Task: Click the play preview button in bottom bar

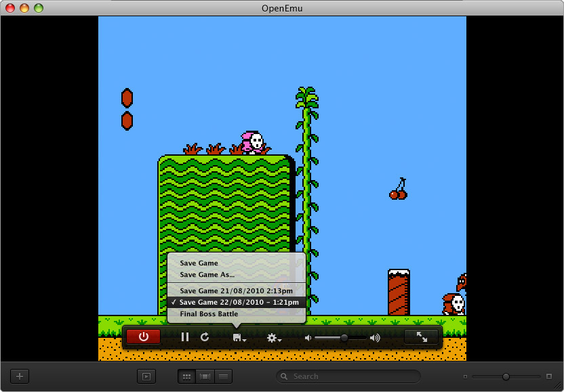Action: tap(146, 376)
